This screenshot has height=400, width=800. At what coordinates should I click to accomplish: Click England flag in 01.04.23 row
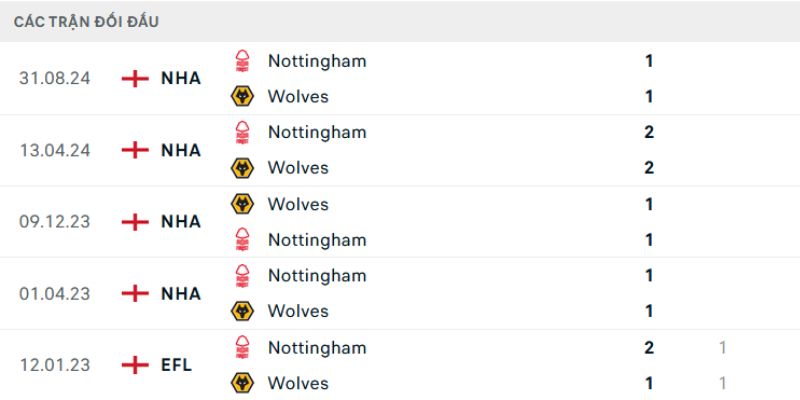(133, 293)
